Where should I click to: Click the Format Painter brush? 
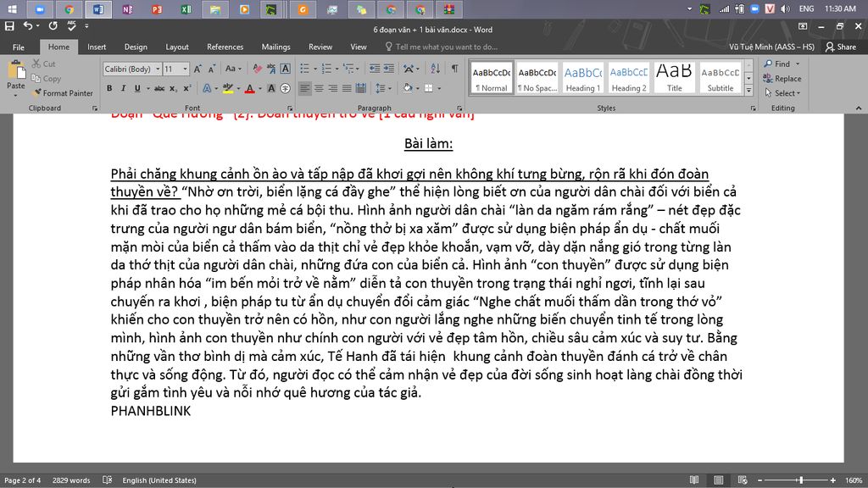coord(63,93)
